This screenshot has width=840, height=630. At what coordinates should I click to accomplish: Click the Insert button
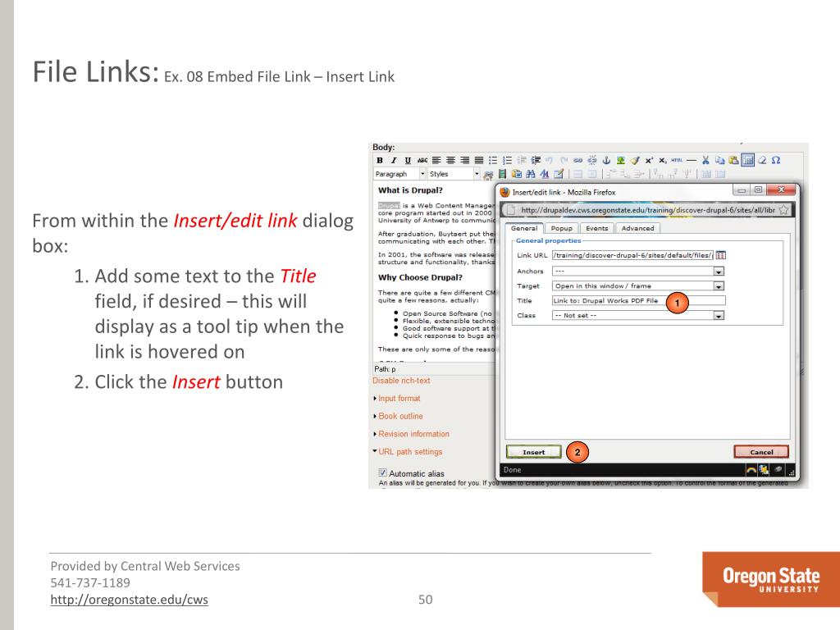[533, 452]
